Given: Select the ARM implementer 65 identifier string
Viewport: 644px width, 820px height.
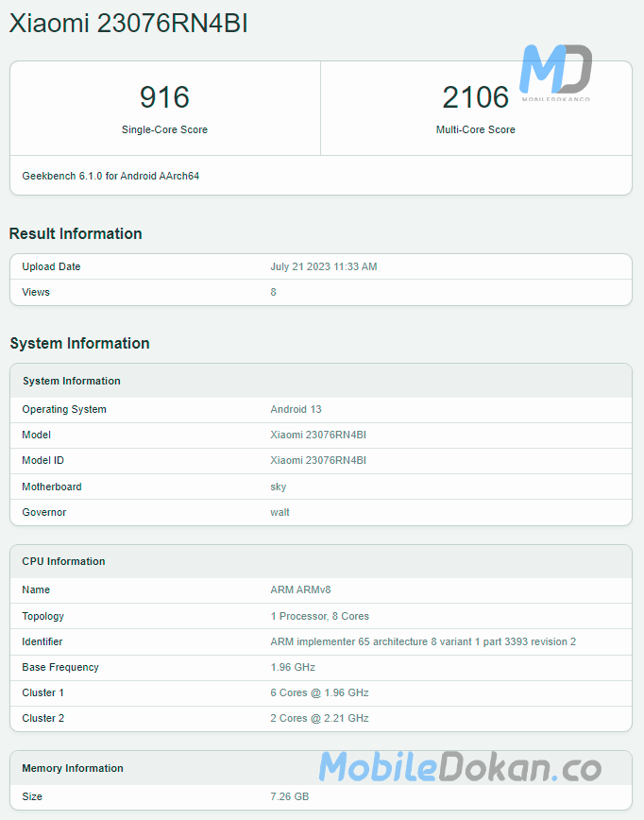Looking at the screenshot, I should [x=423, y=641].
